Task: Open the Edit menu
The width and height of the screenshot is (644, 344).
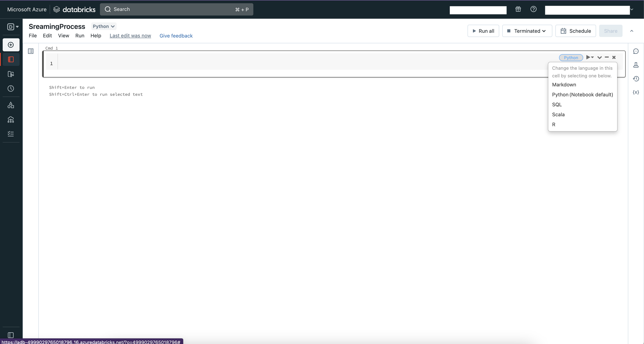Action: pos(47,36)
